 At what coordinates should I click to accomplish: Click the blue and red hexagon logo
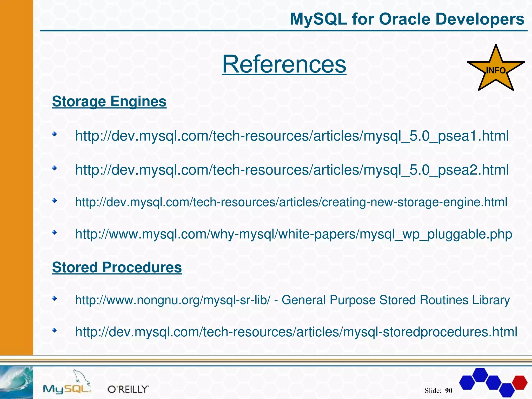coord(493,382)
